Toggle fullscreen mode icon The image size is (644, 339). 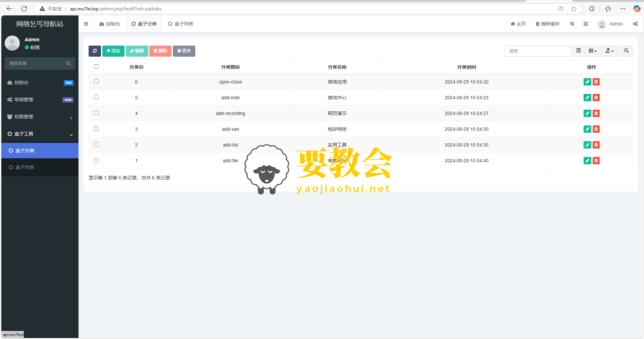tap(586, 24)
